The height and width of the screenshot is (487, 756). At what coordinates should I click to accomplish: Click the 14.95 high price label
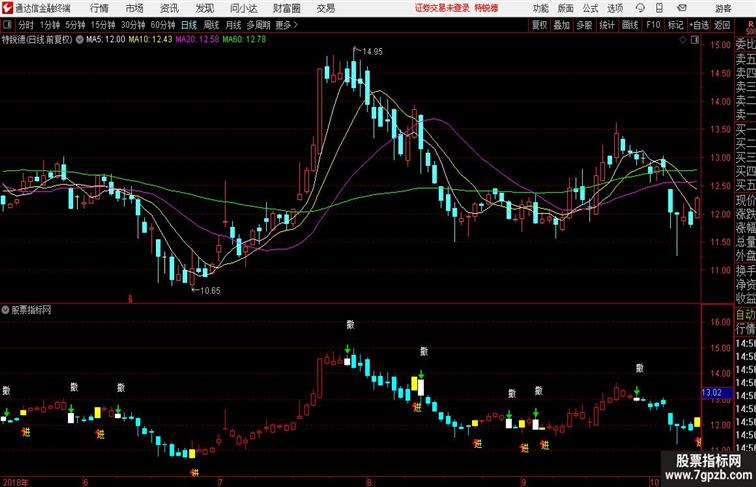click(372, 52)
